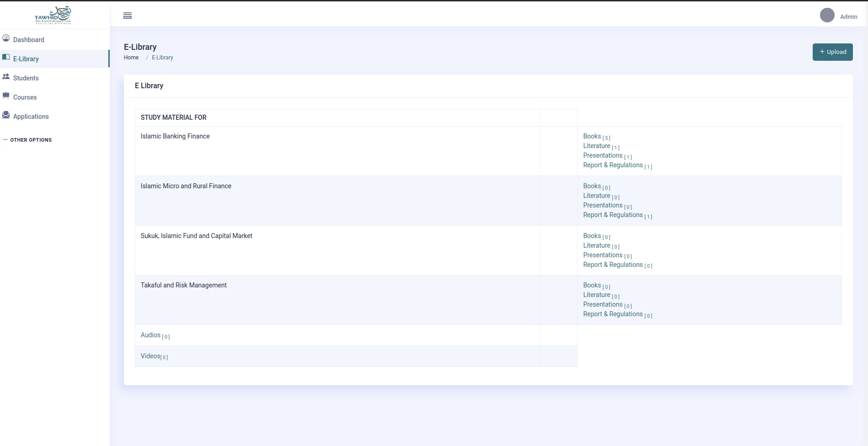Click the Courses board icon
Image resolution: width=868 pixels, height=446 pixels.
[6, 96]
